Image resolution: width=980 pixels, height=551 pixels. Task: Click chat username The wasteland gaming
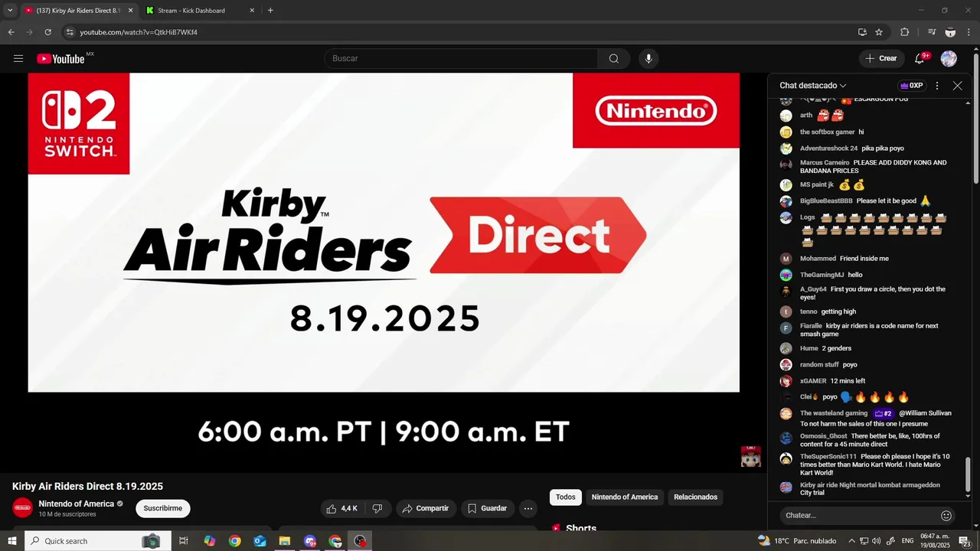pyautogui.click(x=834, y=413)
